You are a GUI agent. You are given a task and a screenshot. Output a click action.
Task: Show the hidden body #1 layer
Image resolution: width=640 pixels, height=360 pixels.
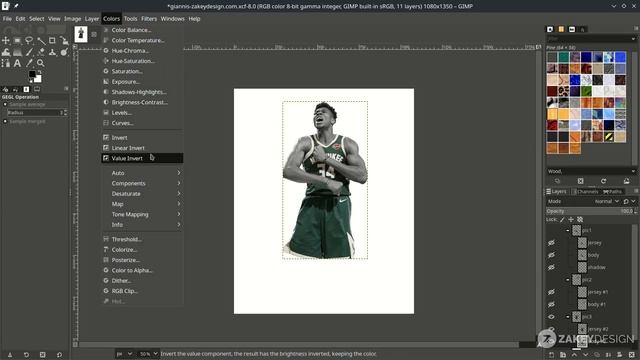click(x=551, y=304)
